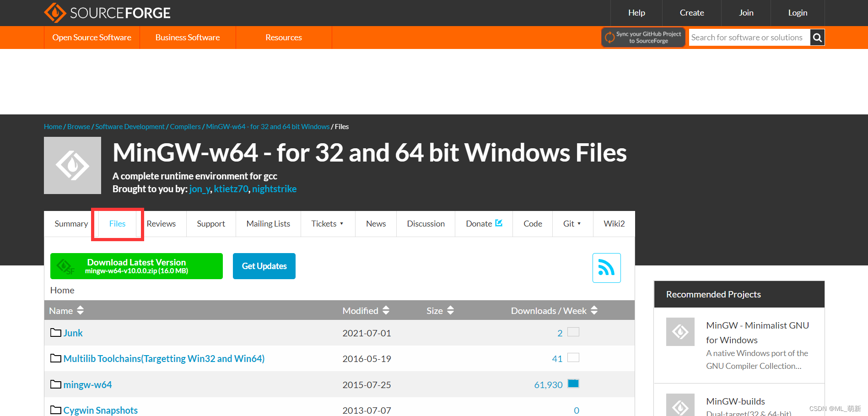Open MinGW-builds recommended project
868x416 pixels.
point(735,401)
